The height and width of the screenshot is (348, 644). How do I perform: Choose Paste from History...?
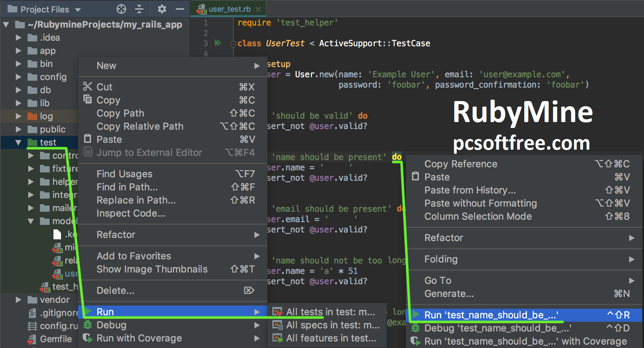(524, 190)
